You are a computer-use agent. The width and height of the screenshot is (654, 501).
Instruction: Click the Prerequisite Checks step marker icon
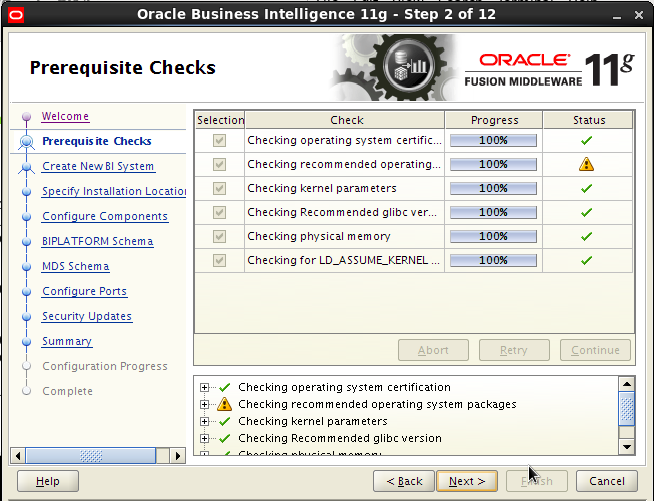pyautogui.click(x=26, y=142)
